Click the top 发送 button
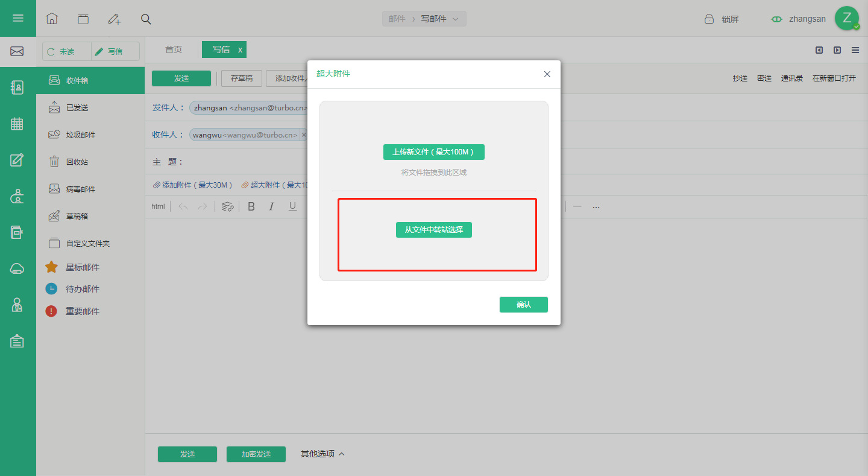 [x=181, y=78]
